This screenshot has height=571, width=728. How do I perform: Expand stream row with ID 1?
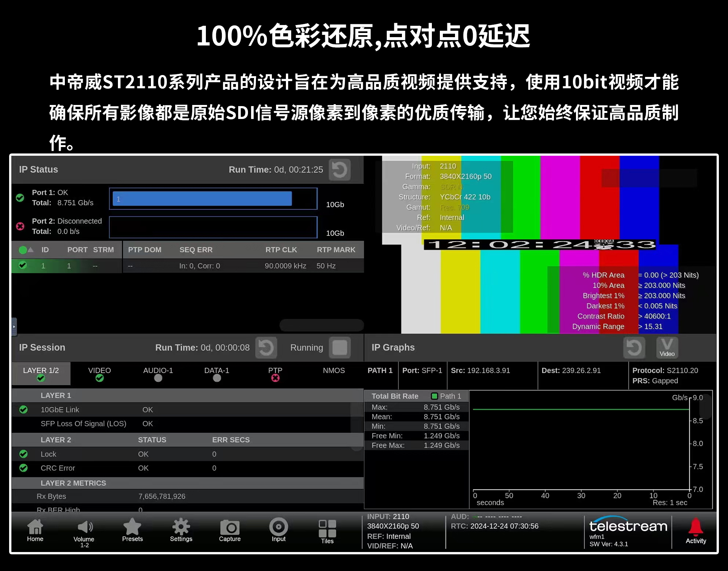(43, 266)
